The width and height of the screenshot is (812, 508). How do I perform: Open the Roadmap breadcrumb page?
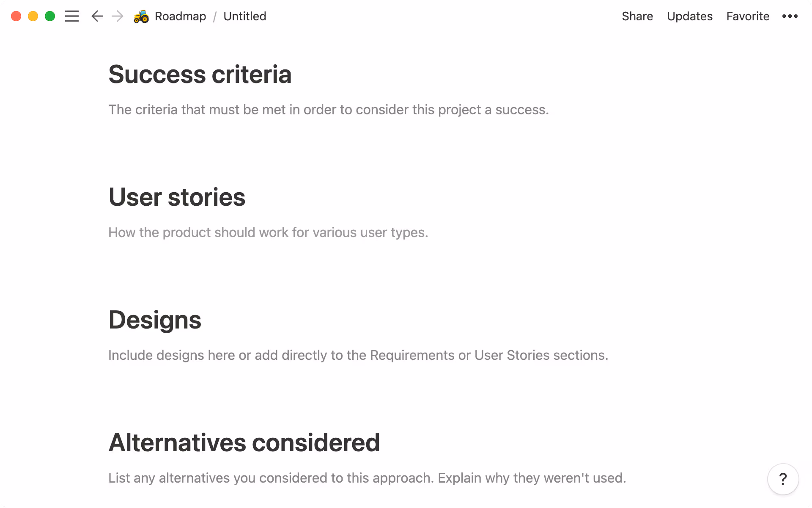point(181,16)
